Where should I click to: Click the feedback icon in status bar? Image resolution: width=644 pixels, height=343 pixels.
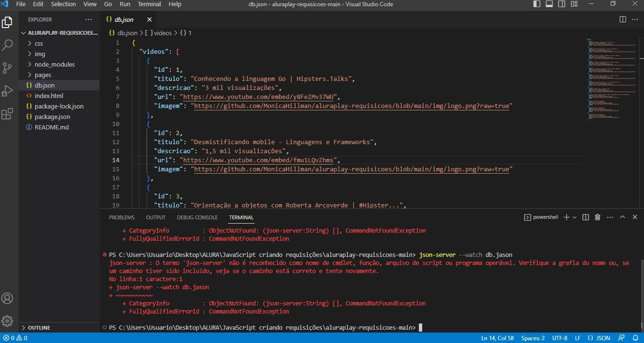pyautogui.click(x=621, y=338)
